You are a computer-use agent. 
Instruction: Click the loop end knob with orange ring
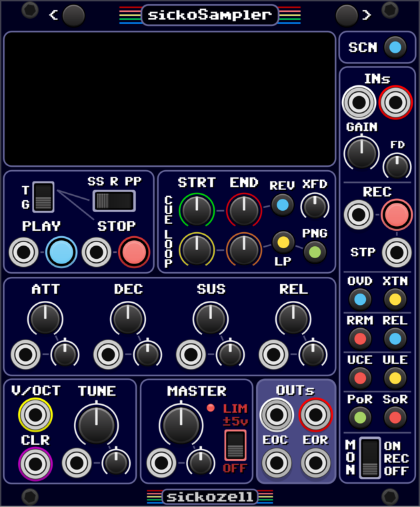pos(244,249)
